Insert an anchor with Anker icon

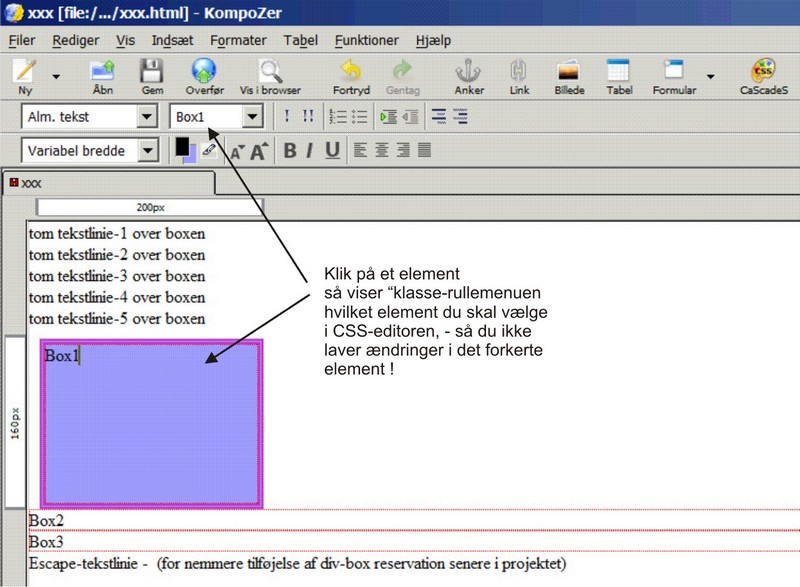coord(468,73)
